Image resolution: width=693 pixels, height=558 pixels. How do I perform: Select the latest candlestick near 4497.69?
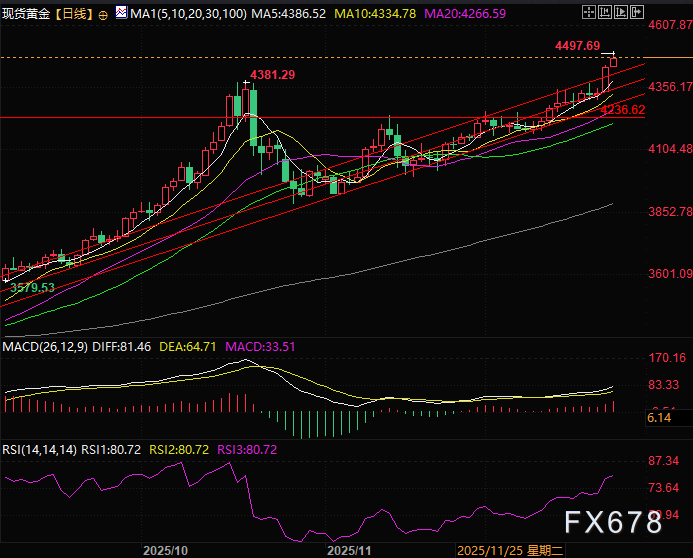(612, 62)
